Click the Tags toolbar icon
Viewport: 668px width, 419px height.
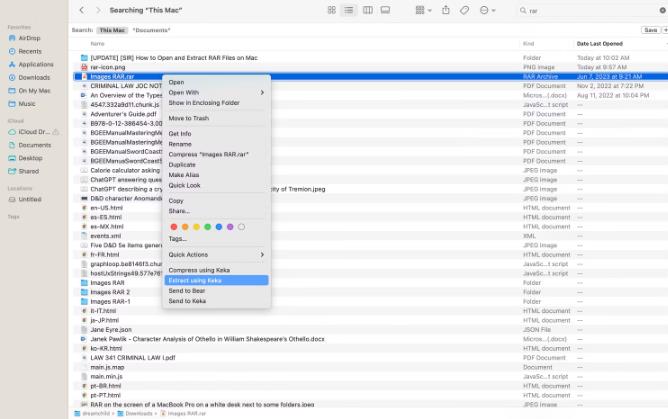click(x=464, y=10)
